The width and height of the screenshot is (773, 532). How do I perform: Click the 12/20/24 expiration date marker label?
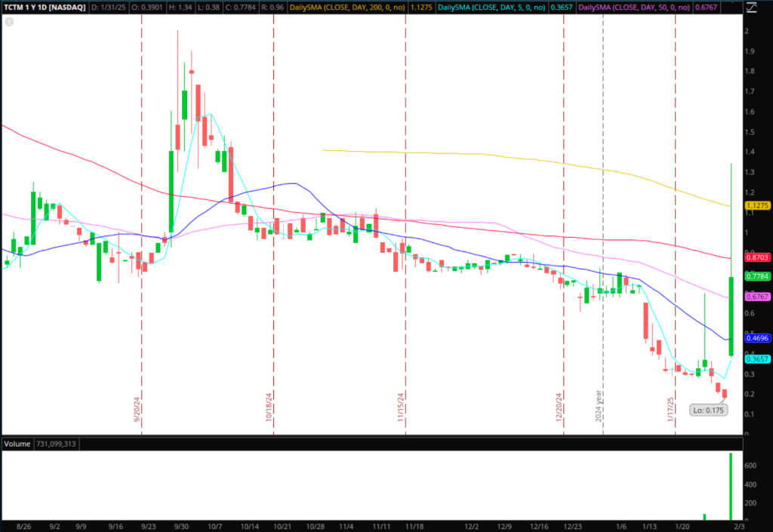559,407
